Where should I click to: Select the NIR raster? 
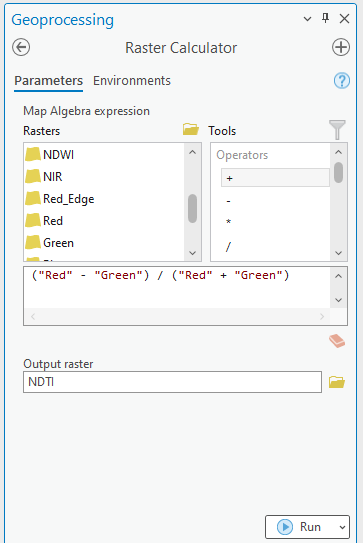pyautogui.click(x=104, y=177)
